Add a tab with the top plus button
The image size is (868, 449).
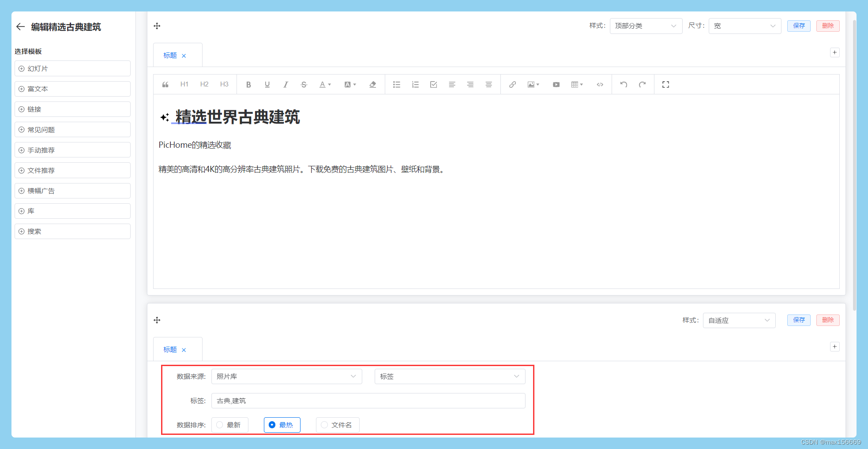[834, 52]
